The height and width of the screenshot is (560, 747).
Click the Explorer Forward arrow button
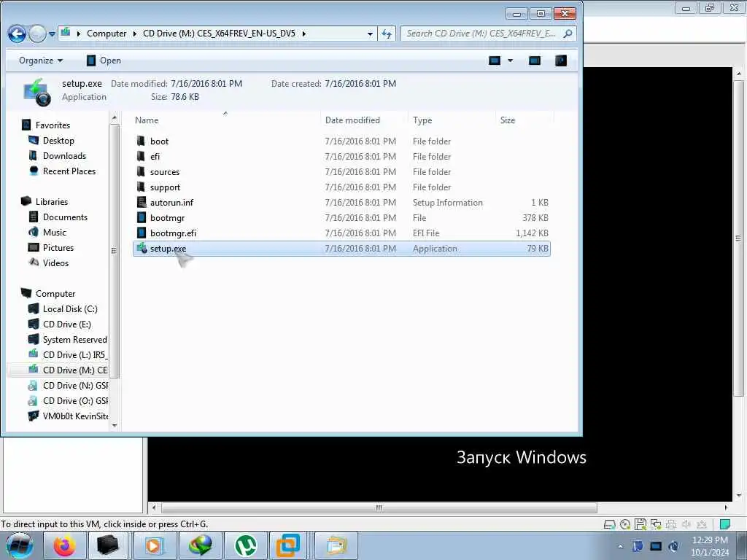point(37,34)
